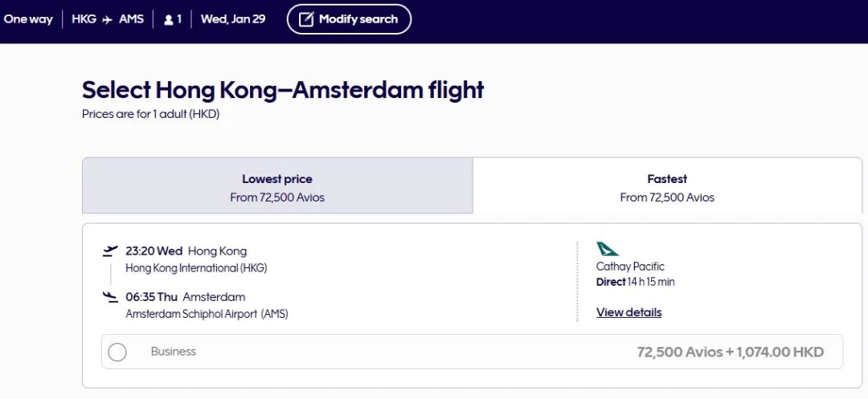
Task: Click the HKG origin code in header
Action: (x=84, y=19)
